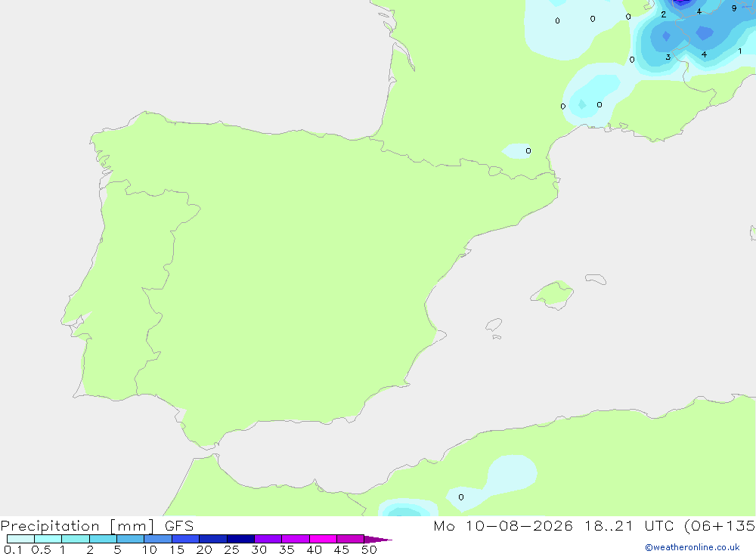
Task: Click the '18..21 UTC' time range text
Action: point(629,525)
